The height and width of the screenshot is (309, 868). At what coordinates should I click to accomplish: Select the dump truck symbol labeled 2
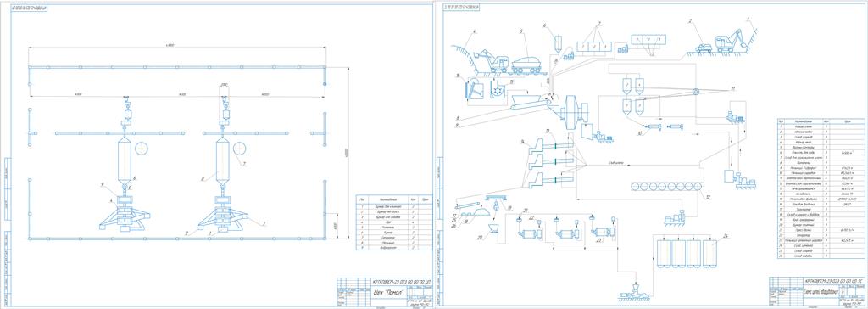(704, 48)
